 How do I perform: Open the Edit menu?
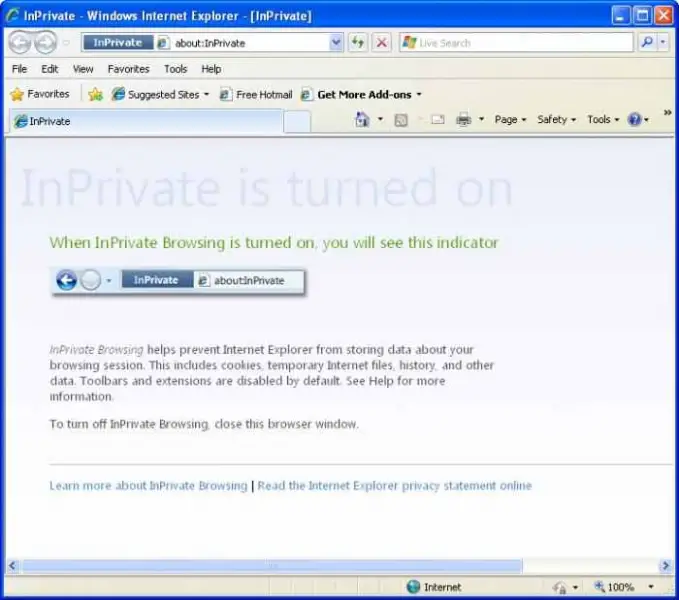[49, 69]
